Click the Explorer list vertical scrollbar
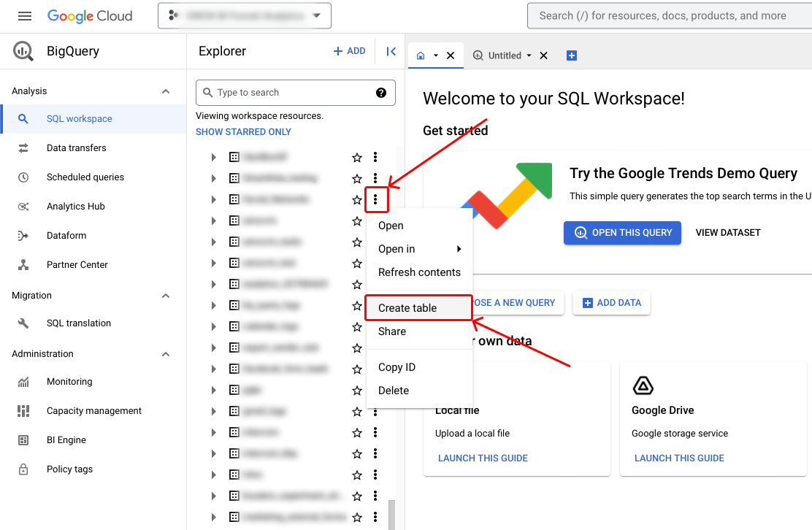Screen dimensions: 812x530 pos(391,515)
